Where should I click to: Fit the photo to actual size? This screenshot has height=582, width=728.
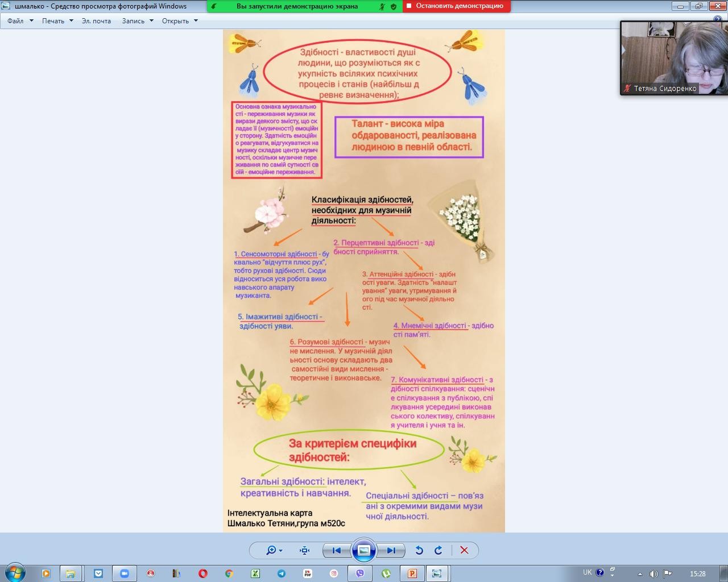click(x=304, y=550)
